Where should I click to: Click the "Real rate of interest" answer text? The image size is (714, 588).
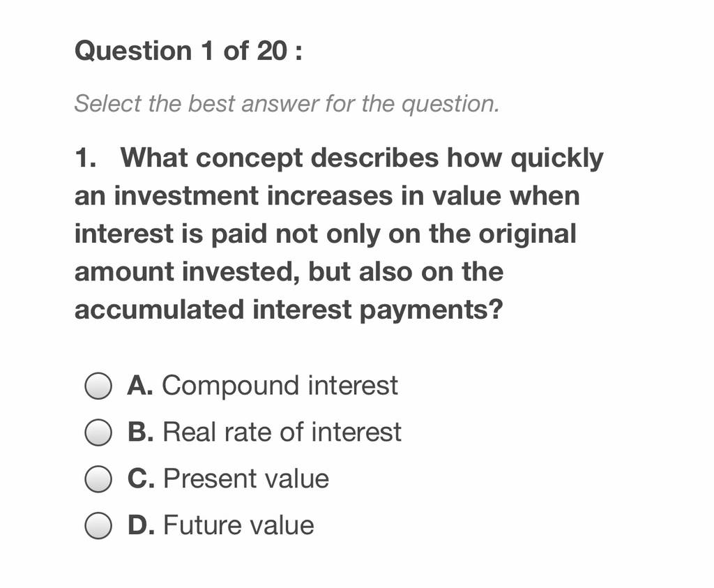(282, 432)
